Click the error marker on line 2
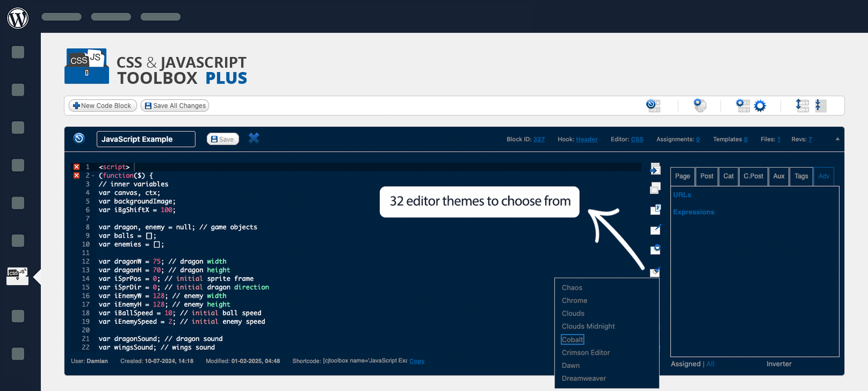Viewport: 868px width, 391px height. (x=76, y=176)
